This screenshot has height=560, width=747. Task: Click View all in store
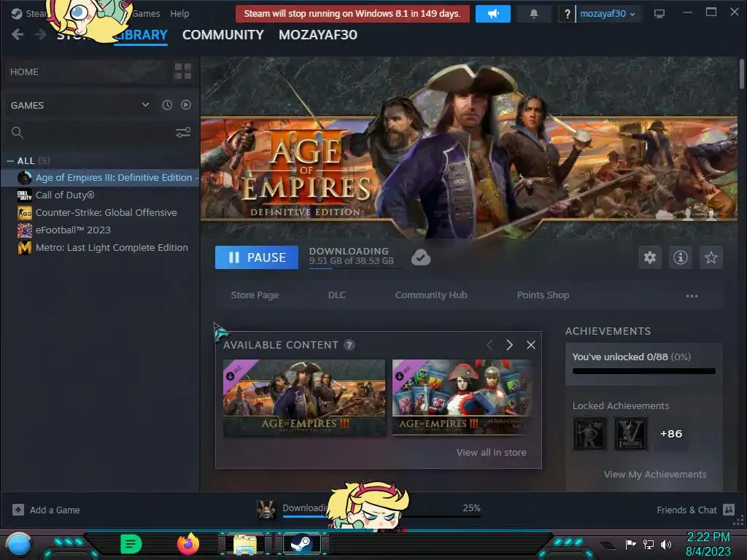click(x=491, y=452)
